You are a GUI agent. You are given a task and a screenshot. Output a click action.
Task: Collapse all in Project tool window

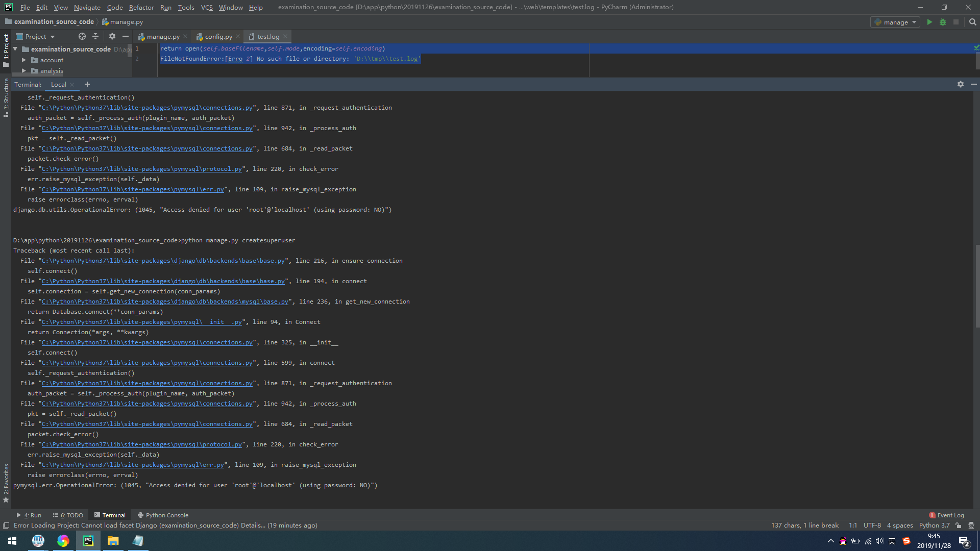95,36
